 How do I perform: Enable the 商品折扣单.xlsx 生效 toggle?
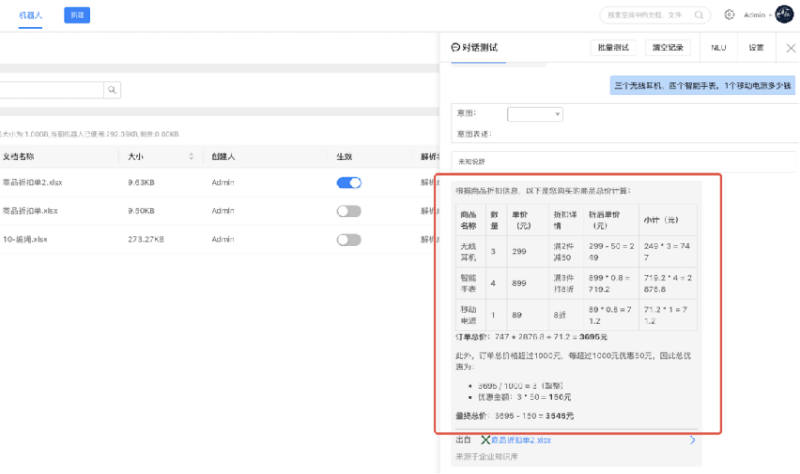click(x=349, y=211)
